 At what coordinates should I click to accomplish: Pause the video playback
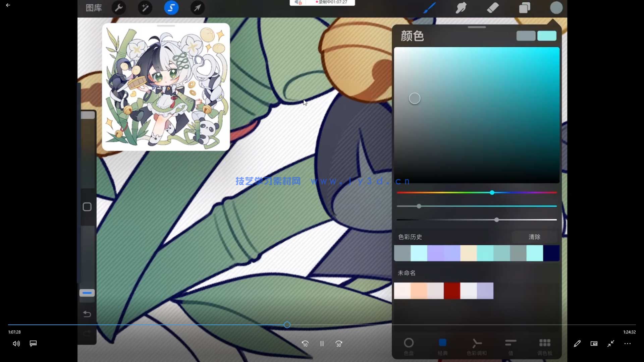pyautogui.click(x=322, y=344)
